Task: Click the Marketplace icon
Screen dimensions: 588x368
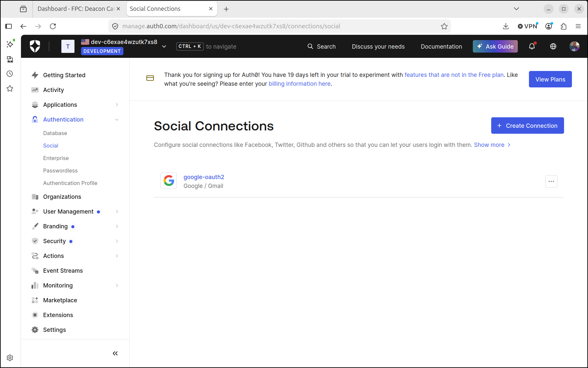Action: pyautogui.click(x=35, y=300)
